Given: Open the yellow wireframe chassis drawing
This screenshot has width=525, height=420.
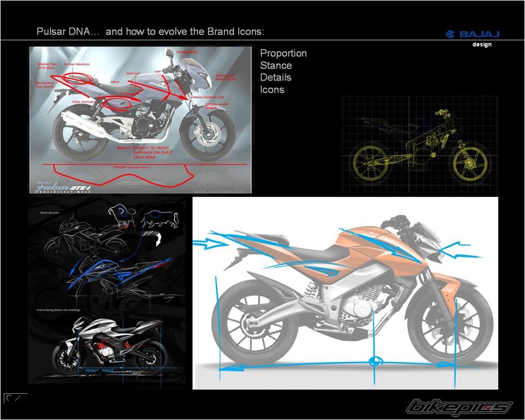Looking at the screenshot, I should [x=420, y=144].
